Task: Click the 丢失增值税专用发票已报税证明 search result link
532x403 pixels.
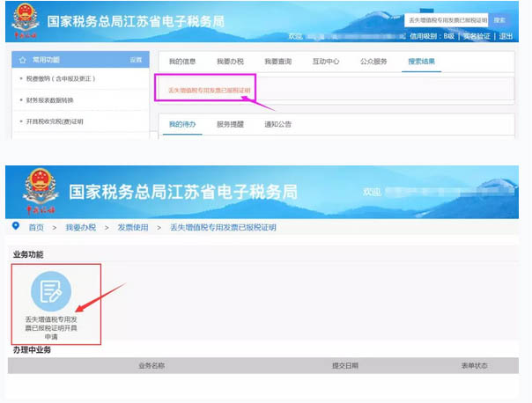Action: click(210, 90)
